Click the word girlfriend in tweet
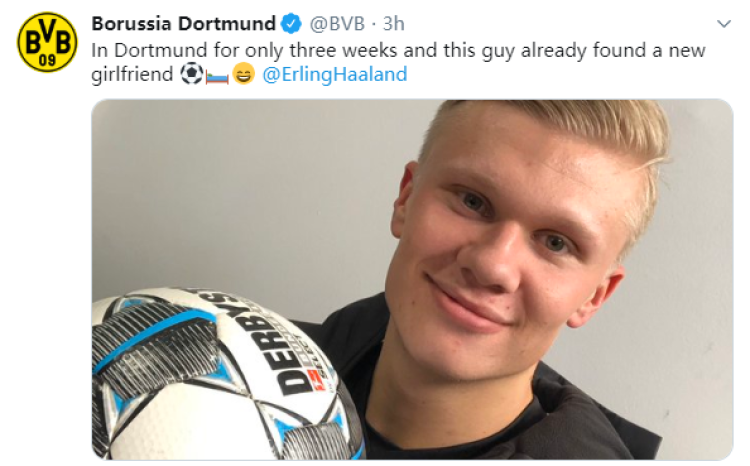The width and height of the screenshot is (750, 466). 132,75
